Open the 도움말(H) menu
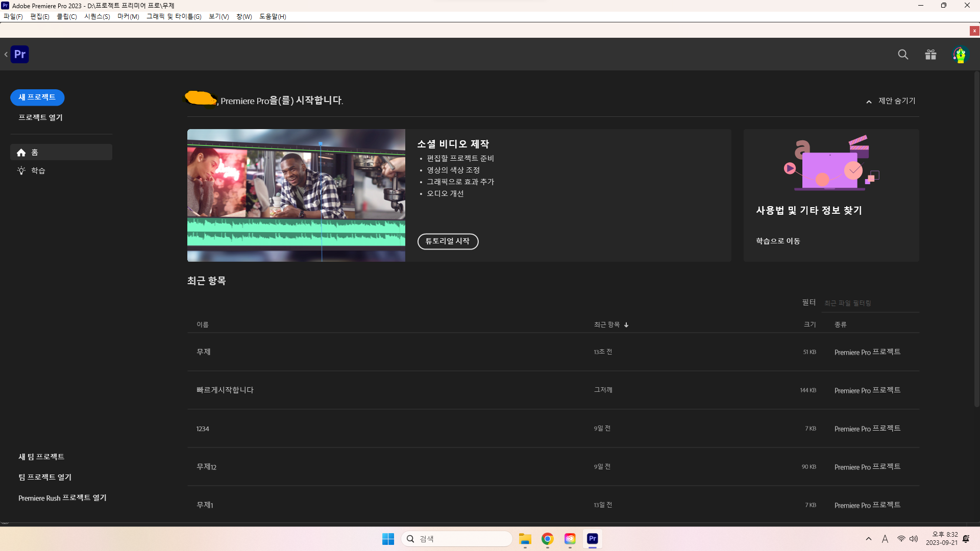The height and width of the screenshot is (551, 980). [273, 17]
